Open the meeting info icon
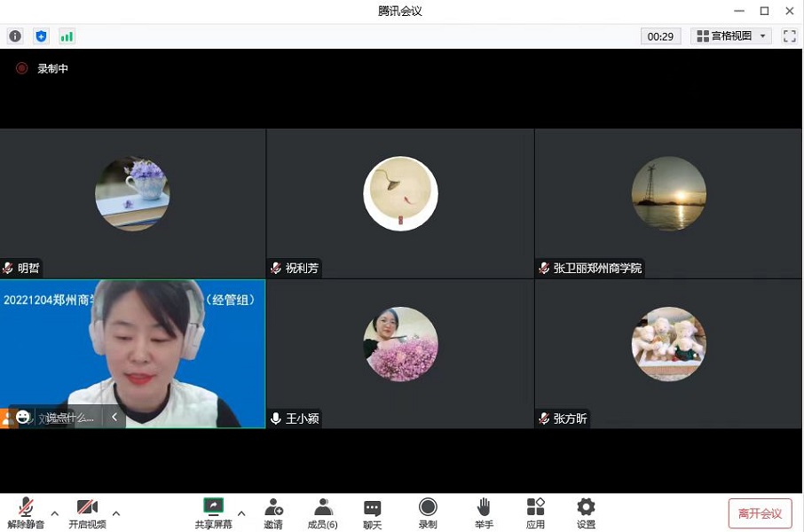804x532 pixels. (14, 36)
